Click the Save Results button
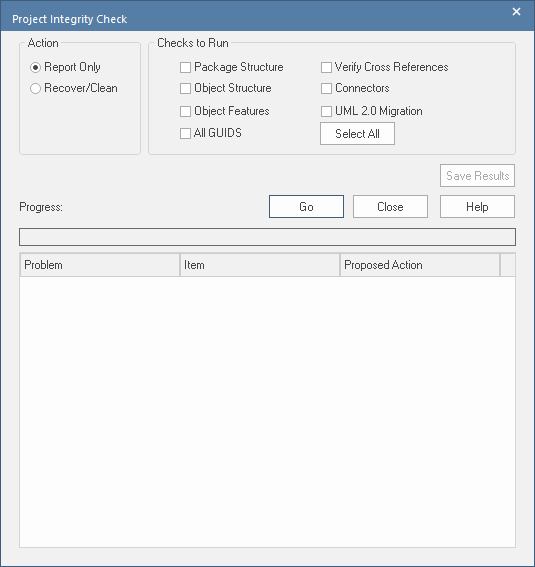 [x=477, y=176]
